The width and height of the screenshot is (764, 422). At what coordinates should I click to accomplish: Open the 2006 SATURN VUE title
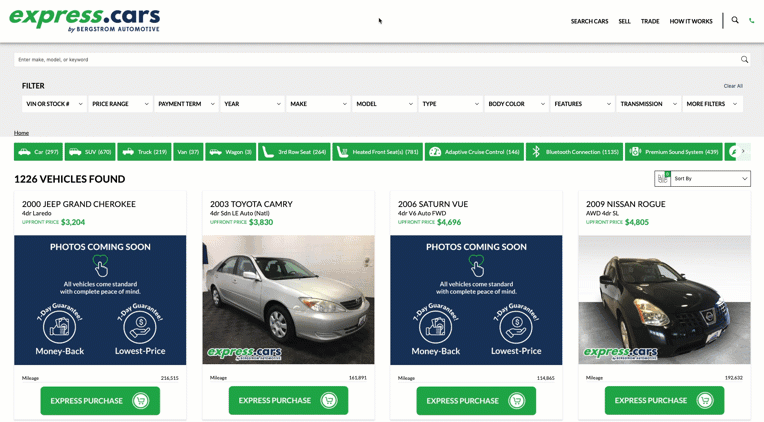pyautogui.click(x=433, y=204)
